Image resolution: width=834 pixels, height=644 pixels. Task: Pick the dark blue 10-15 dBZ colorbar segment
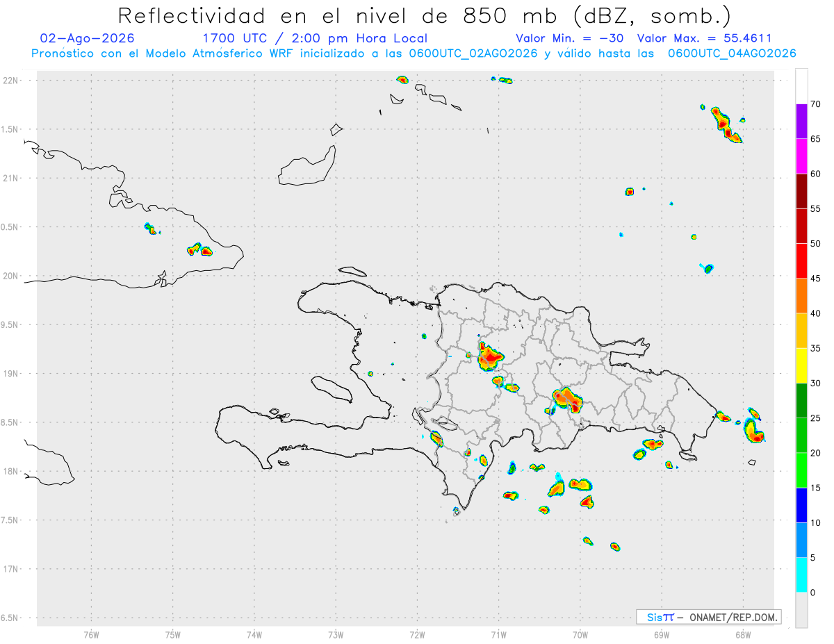[801, 505]
